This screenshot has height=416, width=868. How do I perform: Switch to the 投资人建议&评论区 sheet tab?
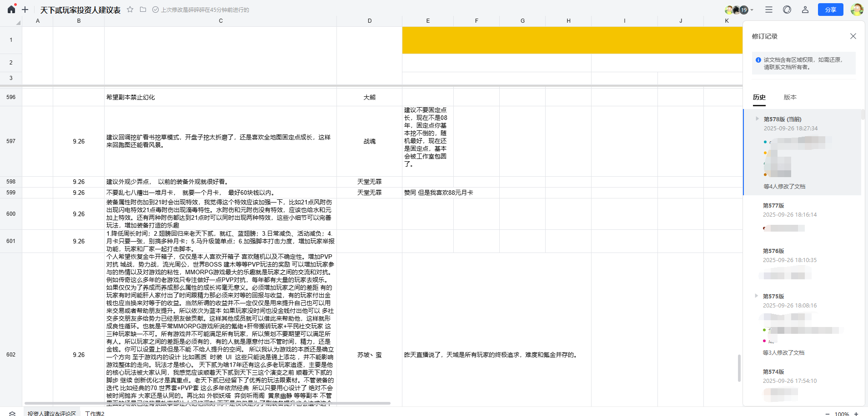coord(51,413)
